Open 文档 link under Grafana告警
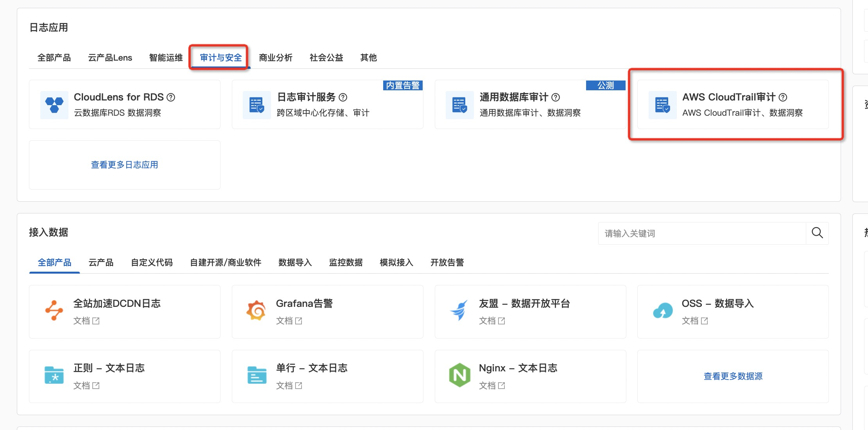The height and width of the screenshot is (430, 868). (x=285, y=321)
